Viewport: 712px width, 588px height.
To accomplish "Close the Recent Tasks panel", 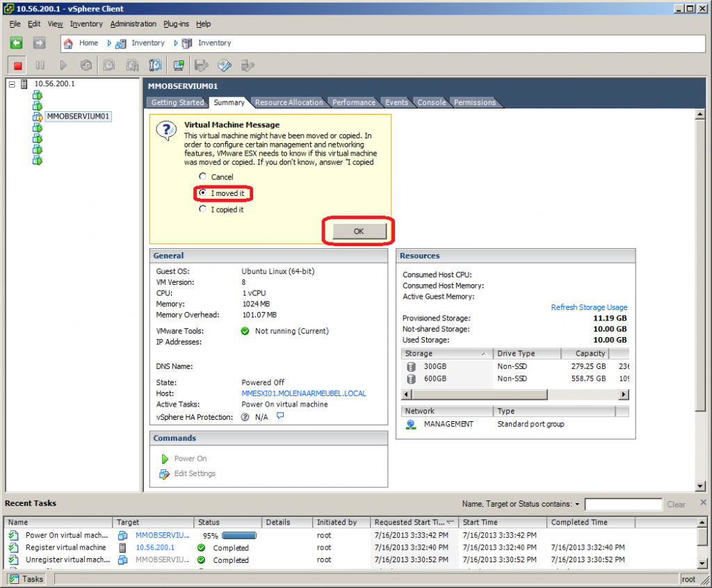I will (x=704, y=503).
